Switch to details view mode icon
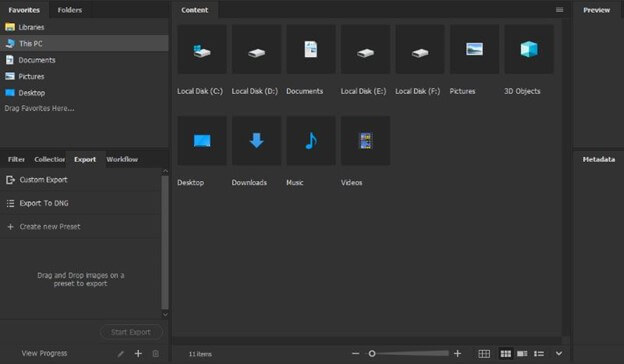Image resolution: width=624 pixels, height=364 pixels. click(x=522, y=354)
